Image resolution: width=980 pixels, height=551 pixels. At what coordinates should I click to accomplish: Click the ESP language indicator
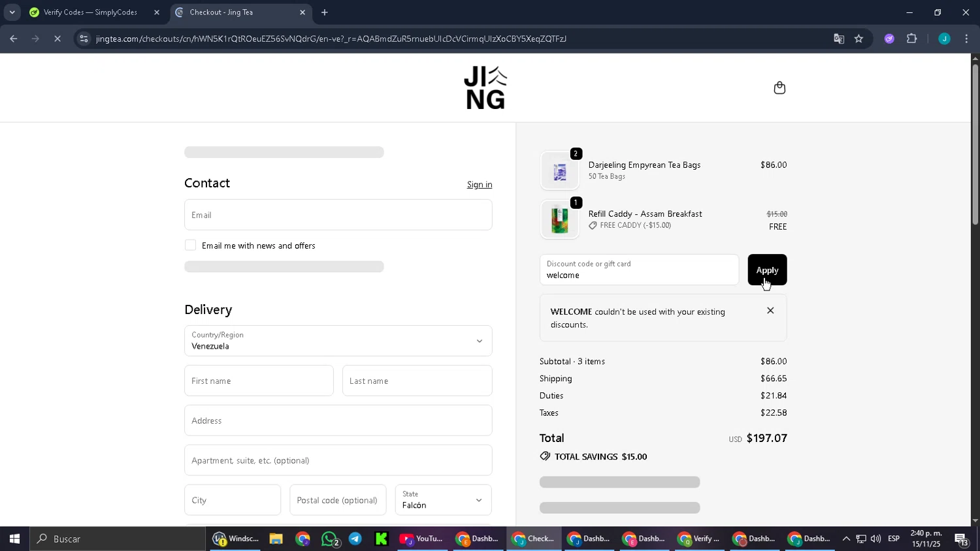[x=894, y=539]
